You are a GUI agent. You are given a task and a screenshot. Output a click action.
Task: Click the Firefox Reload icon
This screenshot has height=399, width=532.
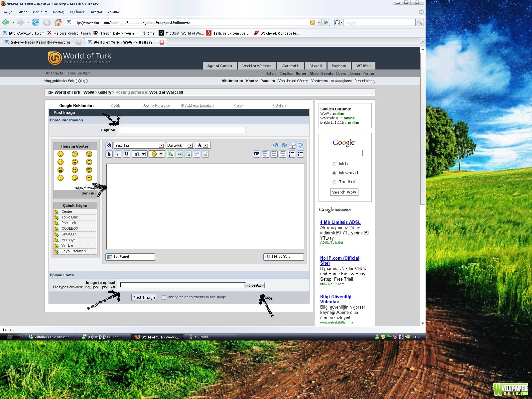36,22
